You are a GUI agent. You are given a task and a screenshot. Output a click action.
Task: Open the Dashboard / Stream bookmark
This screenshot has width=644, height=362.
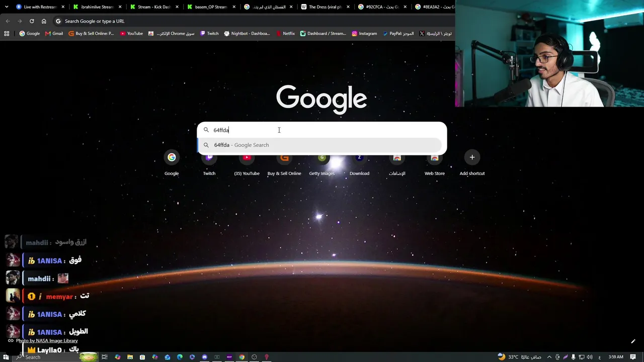[x=323, y=34]
